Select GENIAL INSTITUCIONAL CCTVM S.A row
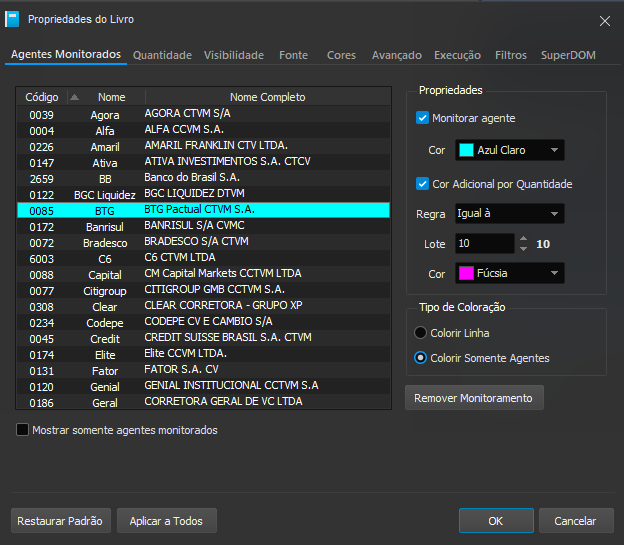 203,386
